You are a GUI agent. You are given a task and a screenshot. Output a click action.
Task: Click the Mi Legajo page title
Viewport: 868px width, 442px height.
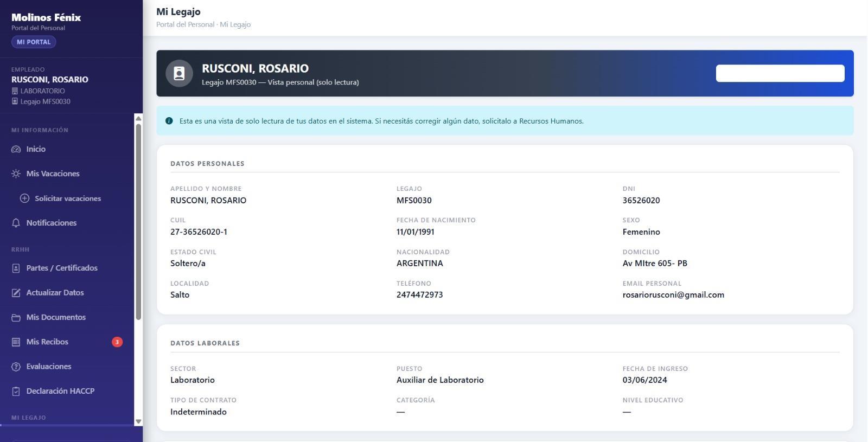click(178, 11)
